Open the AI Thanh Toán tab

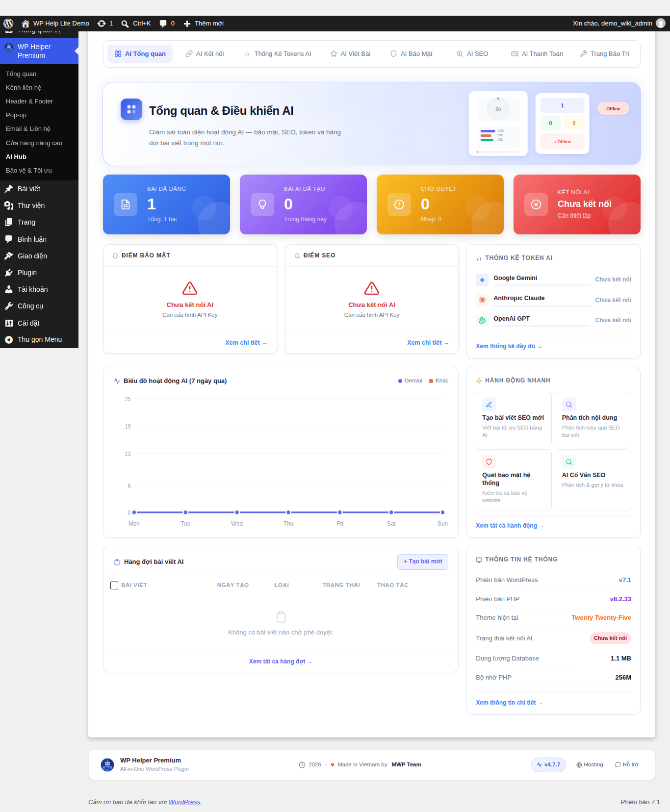[x=537, y=54]
